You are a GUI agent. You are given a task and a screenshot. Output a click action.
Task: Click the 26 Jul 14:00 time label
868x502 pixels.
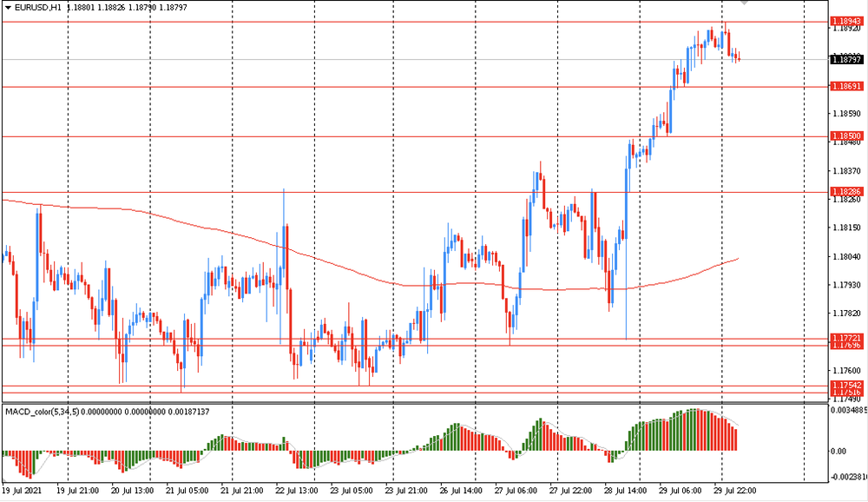tap(461, 491)
